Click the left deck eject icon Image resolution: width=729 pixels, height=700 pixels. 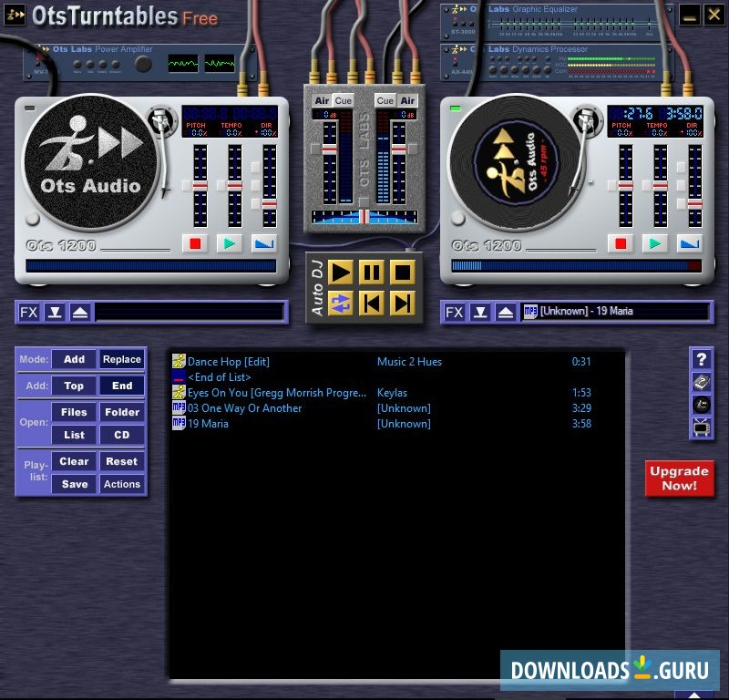click(80, 312)
